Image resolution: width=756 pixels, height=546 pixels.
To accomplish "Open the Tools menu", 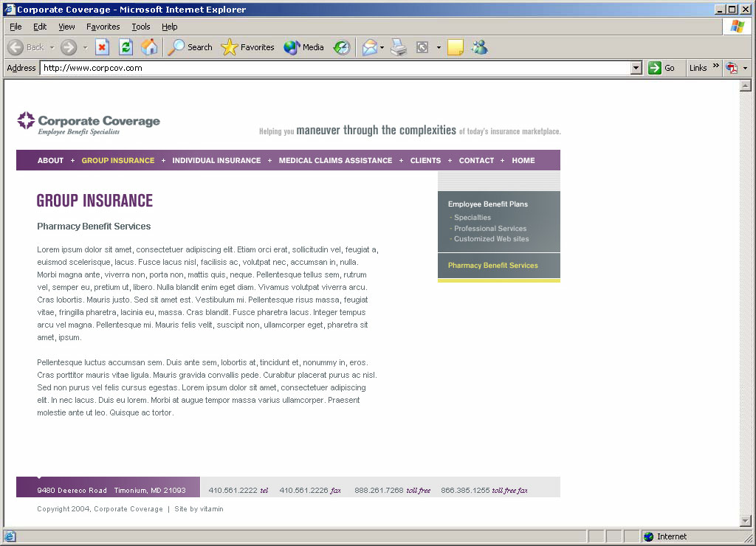I will click(140, 27).
